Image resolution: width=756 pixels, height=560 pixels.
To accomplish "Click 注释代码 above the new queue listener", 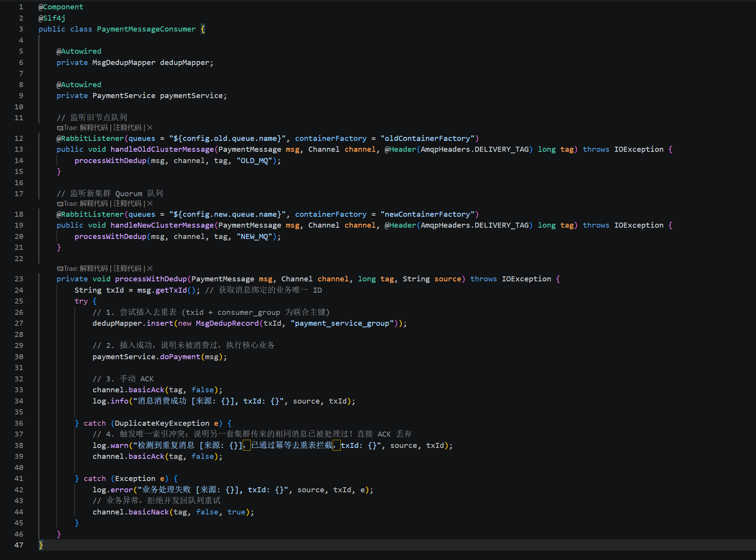I will click(x=127, y=204).
